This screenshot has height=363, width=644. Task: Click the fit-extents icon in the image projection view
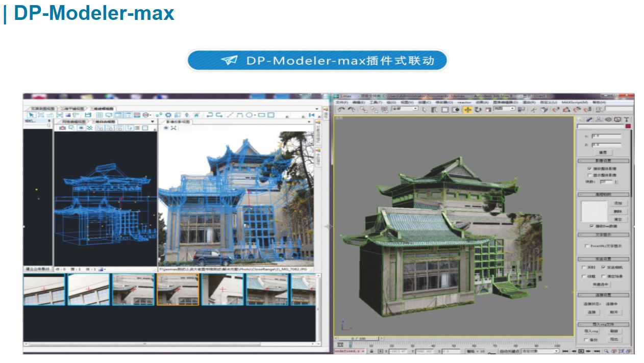[174, 128]
